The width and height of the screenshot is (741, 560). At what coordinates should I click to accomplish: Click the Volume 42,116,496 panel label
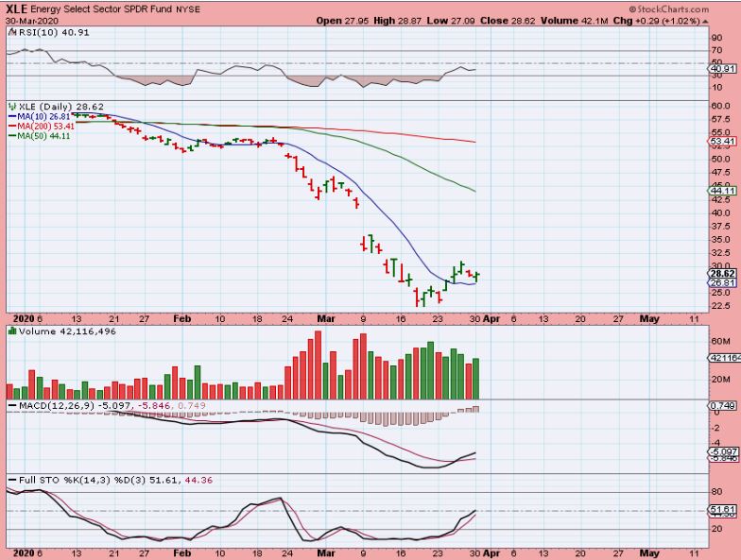coord(67,331)
